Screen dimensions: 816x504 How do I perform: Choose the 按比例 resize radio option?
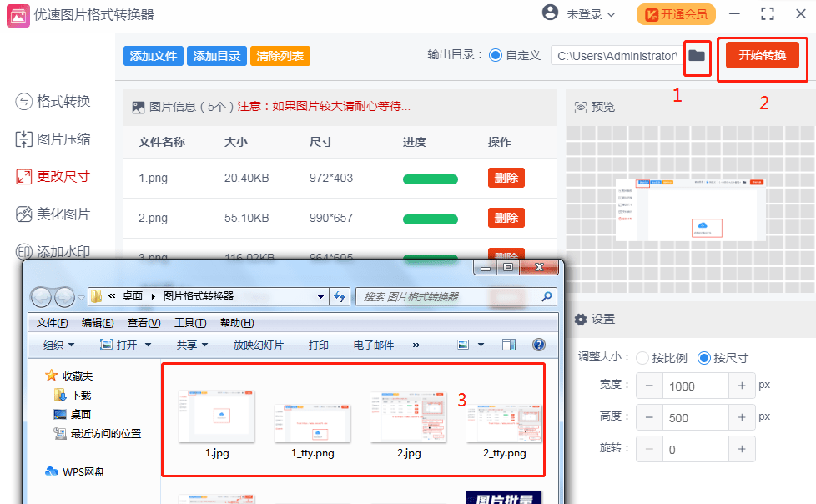click(642, 358)
